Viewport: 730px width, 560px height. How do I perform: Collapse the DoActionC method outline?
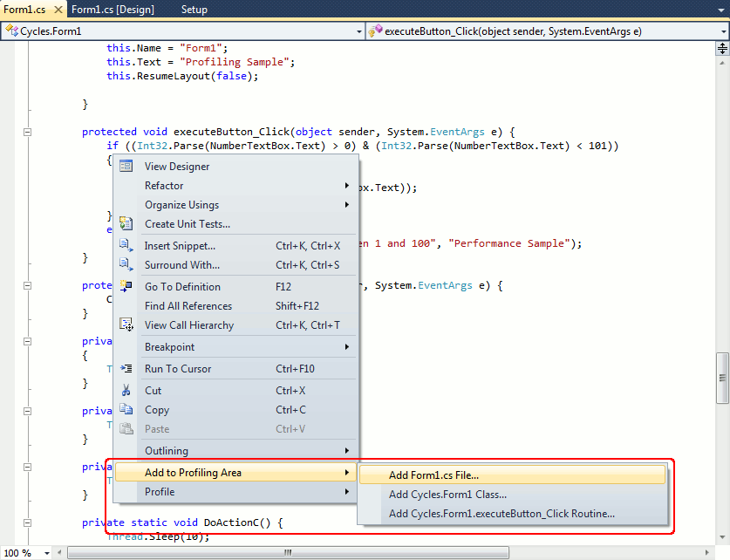pos(27,522)
